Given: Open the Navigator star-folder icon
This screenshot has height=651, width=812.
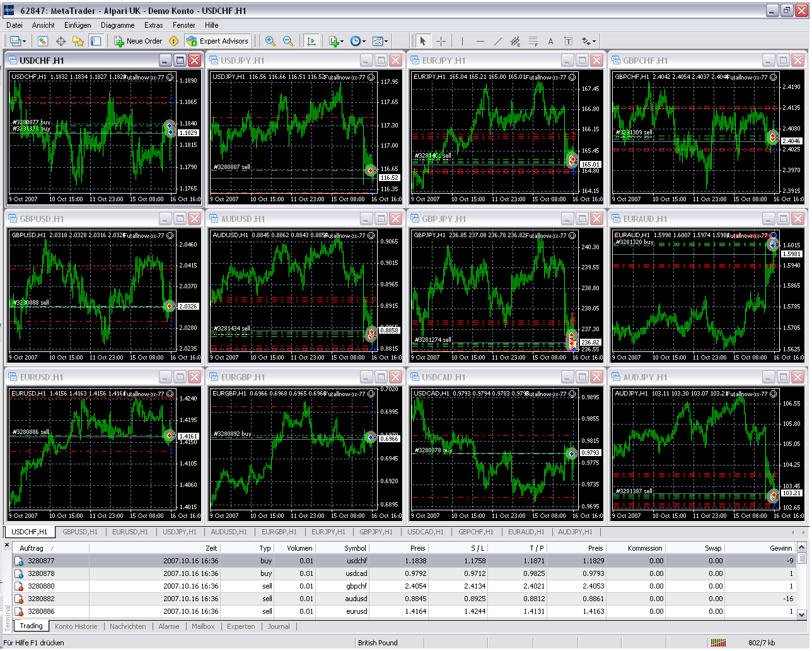Looking at the screenshot, I should click(x=78, y=41).
